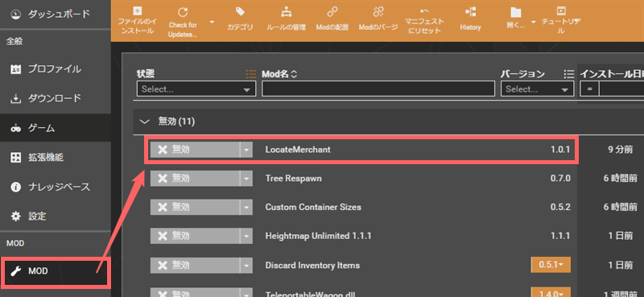The width and height of the screenshot is (644, 297).
Task: Click version 1.0.1 of LocateMerchant
Action: (560, 150)
